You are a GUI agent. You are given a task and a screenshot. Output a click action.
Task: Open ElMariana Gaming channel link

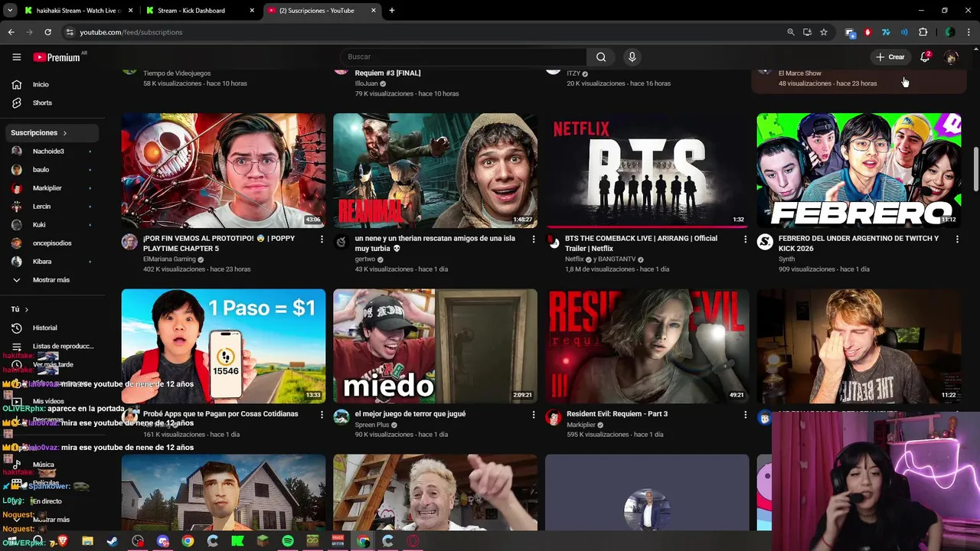click(169, 259)
